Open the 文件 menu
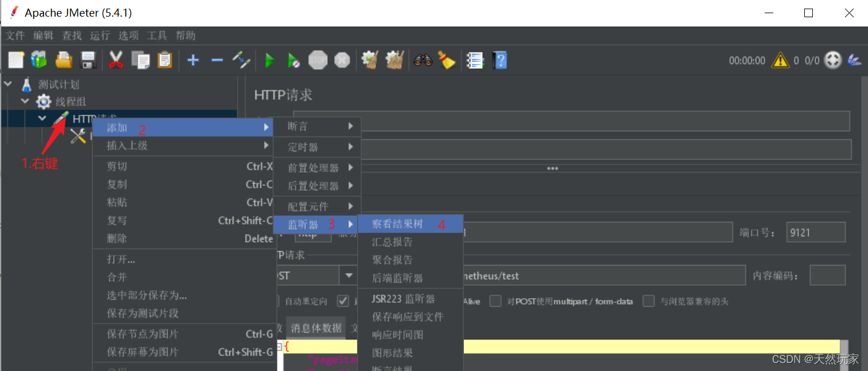Screen dimensions: 868x371 [15, 36]
